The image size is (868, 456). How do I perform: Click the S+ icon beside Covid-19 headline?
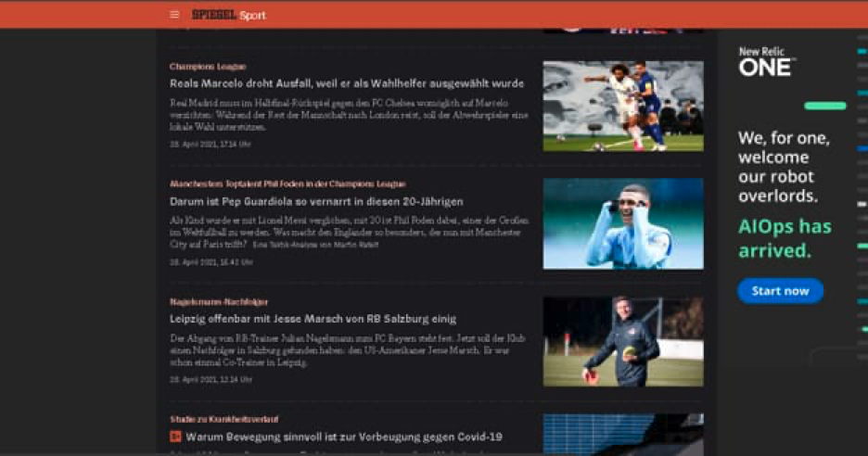(175, 437)
